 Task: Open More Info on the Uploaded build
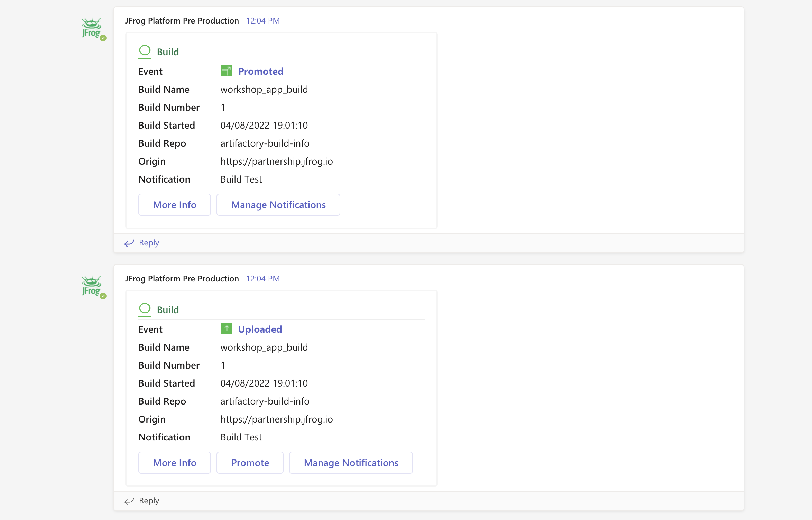click(x=175, y=463)
